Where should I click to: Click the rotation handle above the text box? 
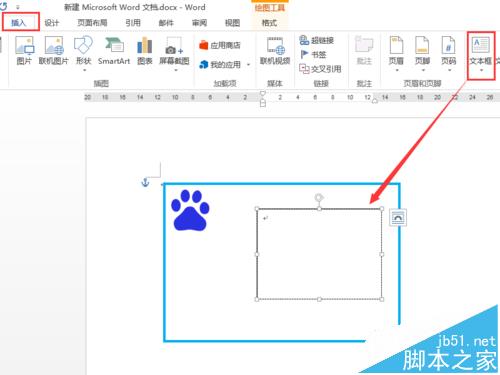319,198
